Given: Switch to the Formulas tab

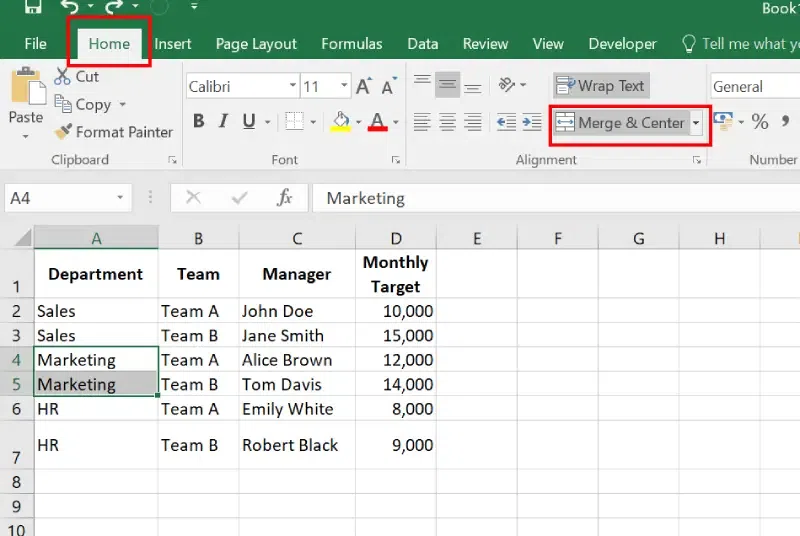Looking at the screenshot, I should coord(351,44).
